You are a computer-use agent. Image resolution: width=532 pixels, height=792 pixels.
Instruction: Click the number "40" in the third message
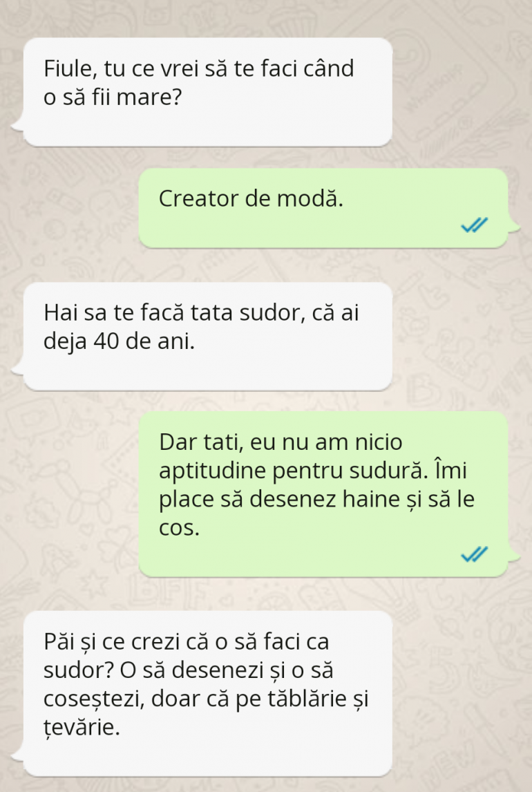click(x=106, y=342)
